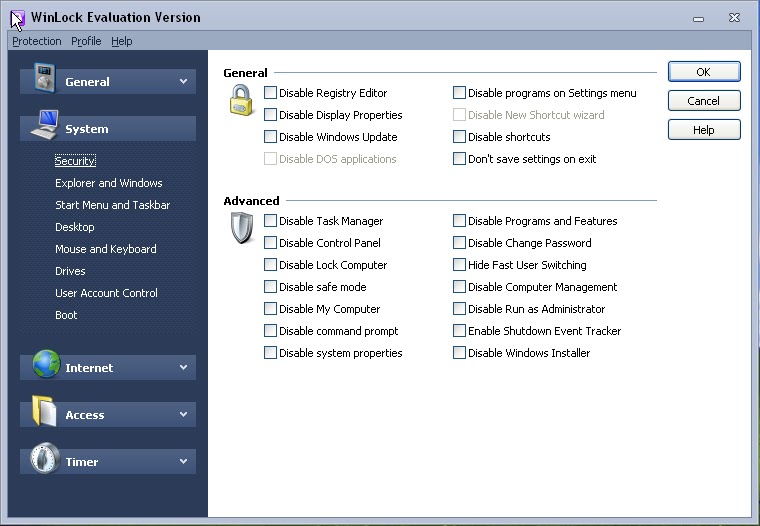Check Disable Computer Management
Image resolution: width=760 pixels, height=526 pixels.
click(x=459, y=287)
